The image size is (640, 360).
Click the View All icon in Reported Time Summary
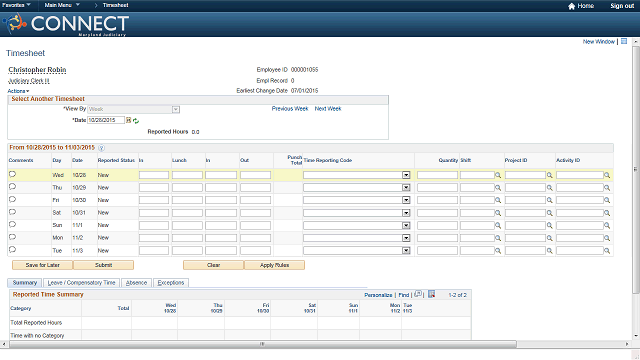coord(418,294)
